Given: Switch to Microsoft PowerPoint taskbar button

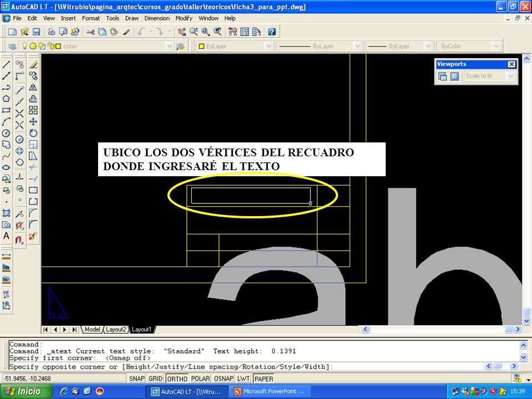Looking at the screenshot, I should (x=270, y=391).
